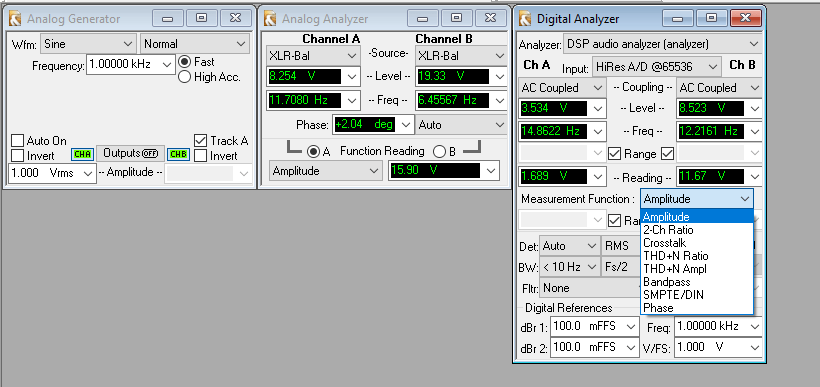Viewport: 820px width, 387px height.
Task: Click Ch B digital level 8.523 V
Action: [x=711, y=109]
